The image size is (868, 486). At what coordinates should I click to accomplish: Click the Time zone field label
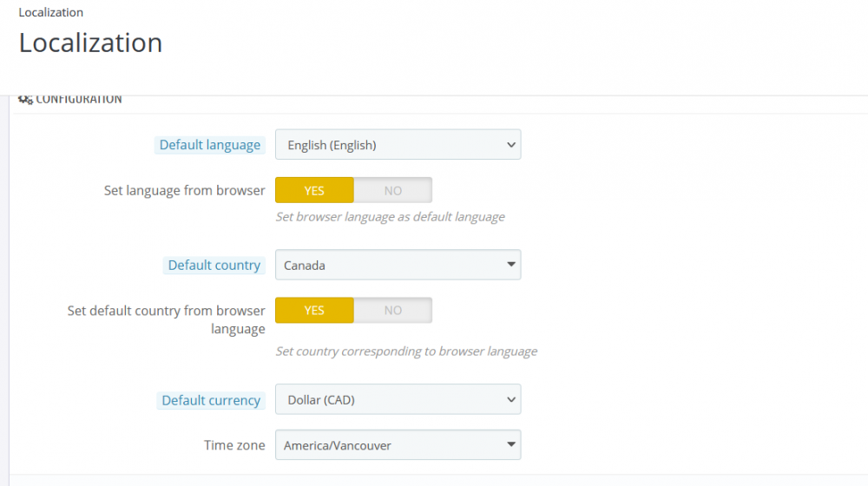point(234,445)
